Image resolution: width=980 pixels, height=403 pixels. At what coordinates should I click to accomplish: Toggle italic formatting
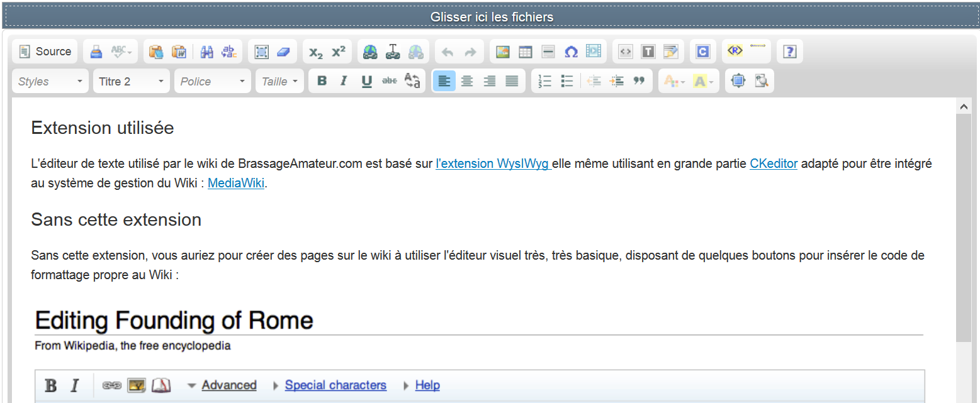pyautogui.click(x=344, y=81)
